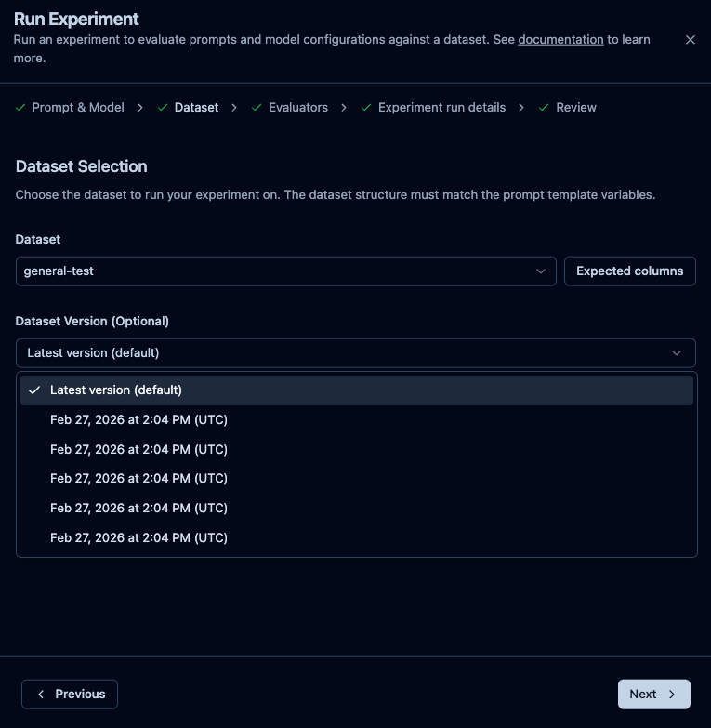Close the Run Experiment dialog
The width and height of the screenshot is (711, 728).
pos(690,40)
